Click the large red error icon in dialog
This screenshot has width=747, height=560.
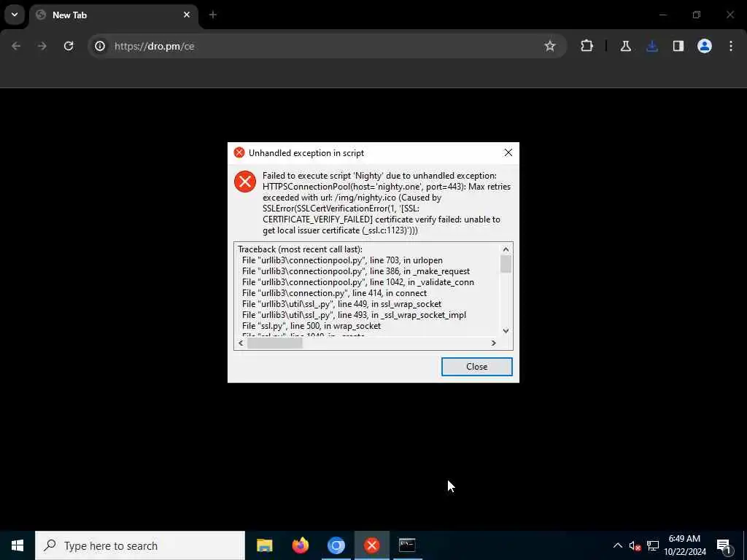pyautogui.click(x=245, y=182)
